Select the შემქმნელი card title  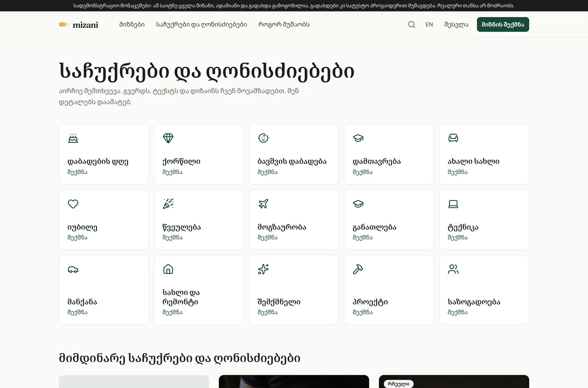pos(279,302)
